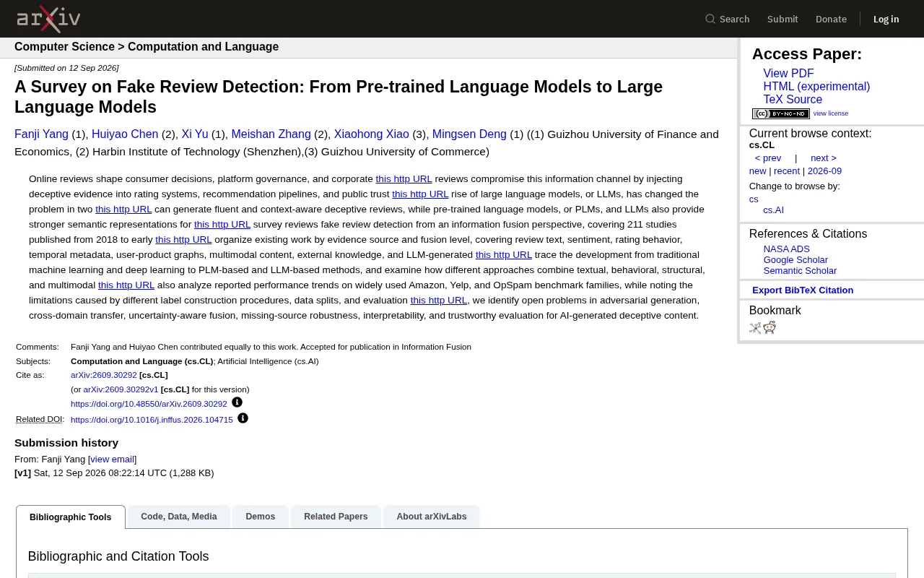Download TeX Source
This screenshot has height=578, width=924.
(x=793, y=100)
